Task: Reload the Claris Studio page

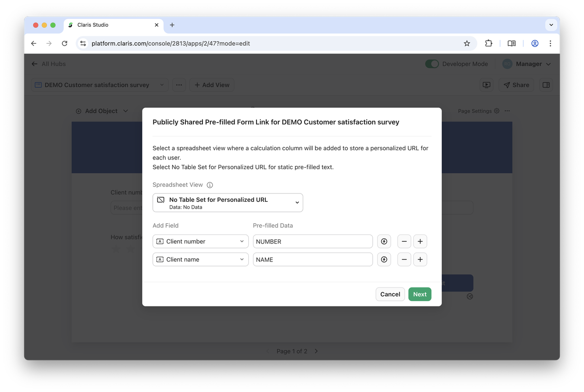Action: [x=64, y=43]
